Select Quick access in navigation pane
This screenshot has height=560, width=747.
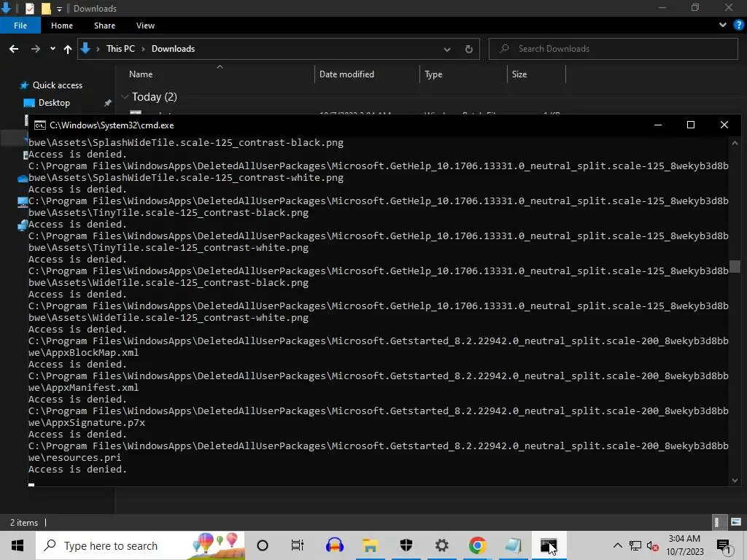[x=57, y=85]
